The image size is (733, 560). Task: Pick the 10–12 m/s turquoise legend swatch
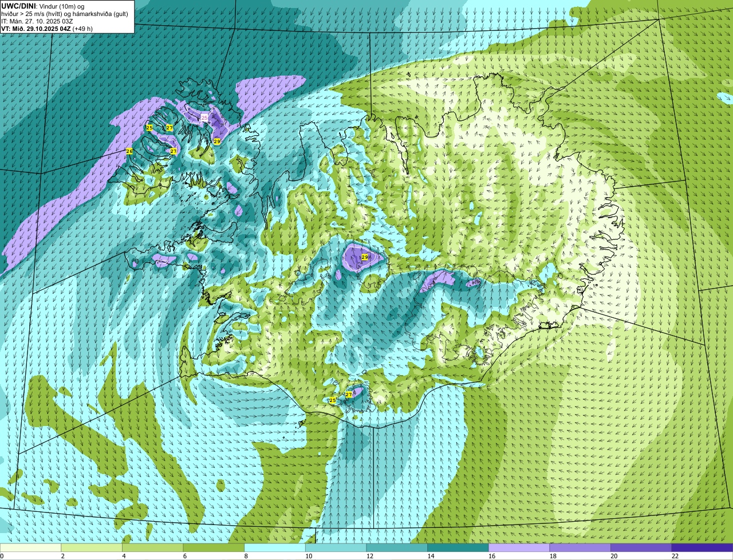click(x=336, y=547)
